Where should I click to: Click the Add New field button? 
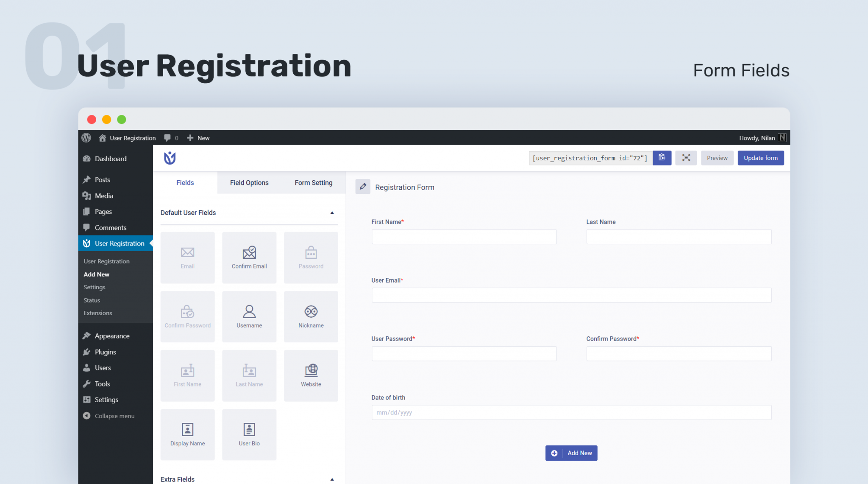(x=570, y=453)
